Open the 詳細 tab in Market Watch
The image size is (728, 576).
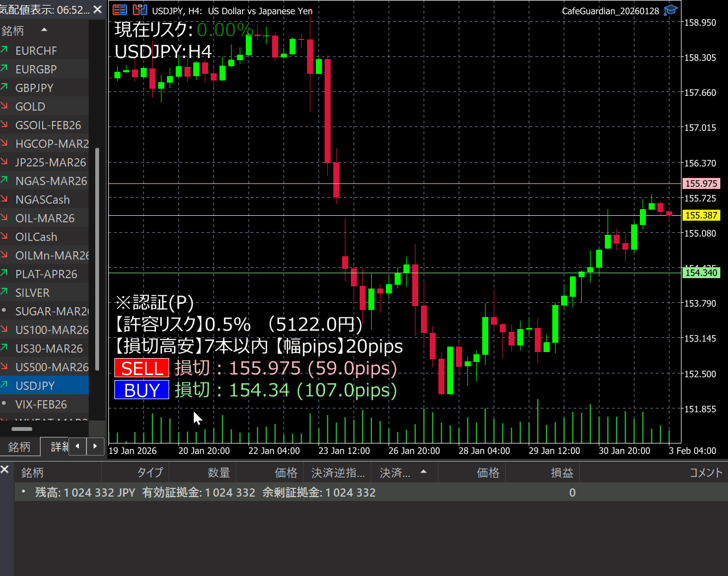(x=58, y=447)
